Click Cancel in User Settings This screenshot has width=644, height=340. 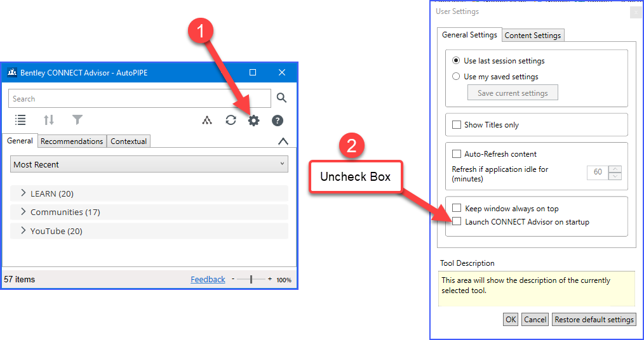coord(535,320)
